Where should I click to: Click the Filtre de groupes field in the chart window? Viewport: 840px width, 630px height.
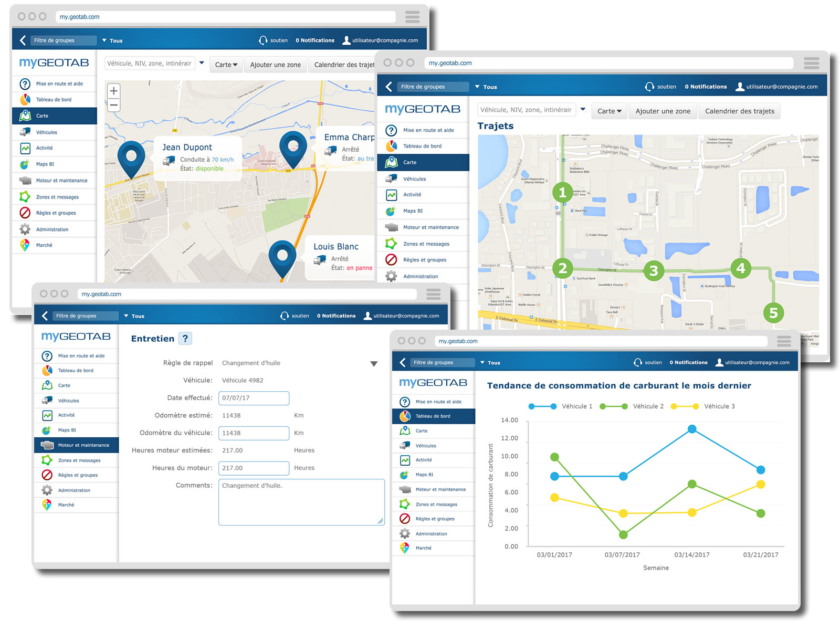click(442, 362)
